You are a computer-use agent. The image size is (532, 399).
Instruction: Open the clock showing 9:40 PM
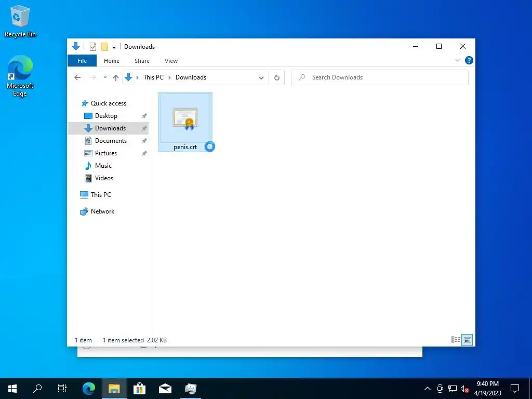487,389
